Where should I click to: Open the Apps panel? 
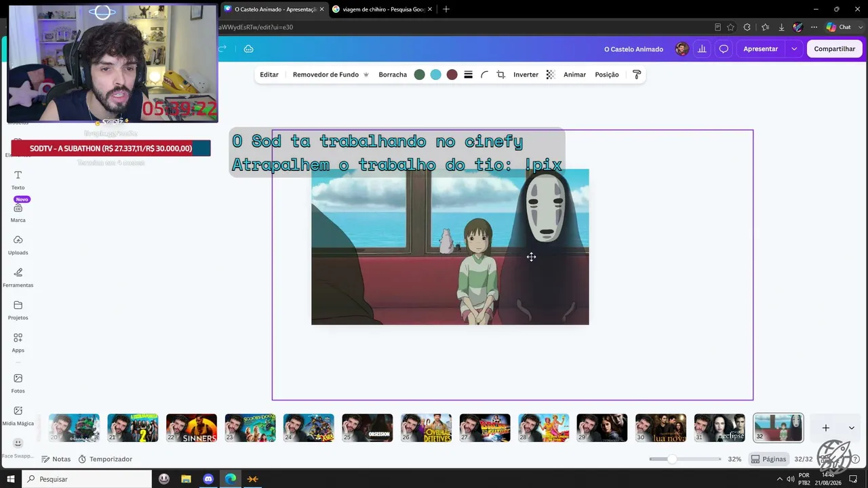18,342
